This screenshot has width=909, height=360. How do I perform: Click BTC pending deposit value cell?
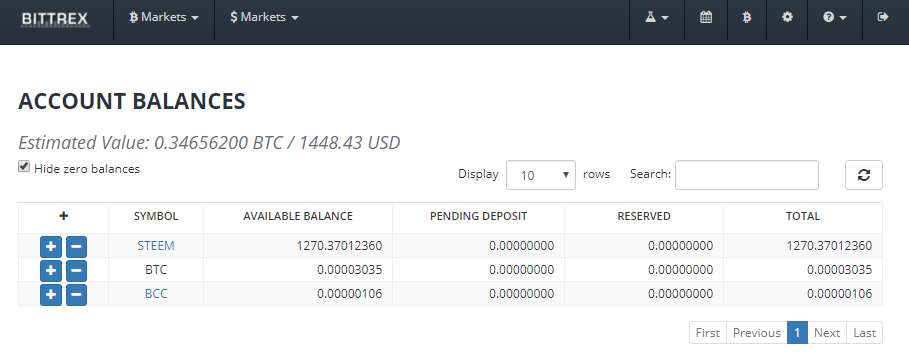pyautogui.click(x=478, y=270)
